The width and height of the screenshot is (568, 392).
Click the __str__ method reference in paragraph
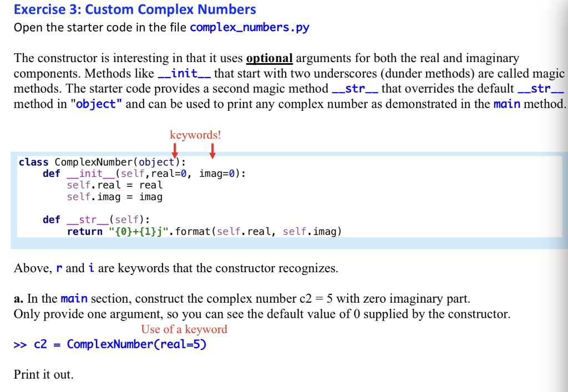(356, 88)
